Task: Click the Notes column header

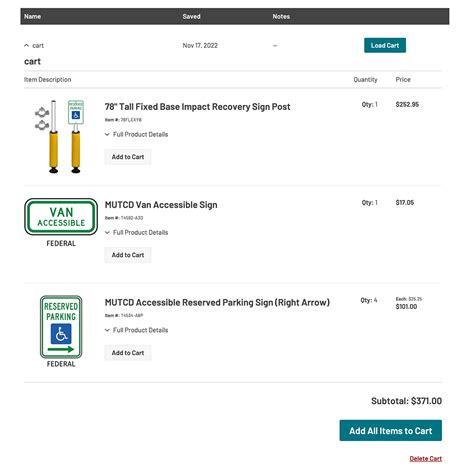Action: 281,16
